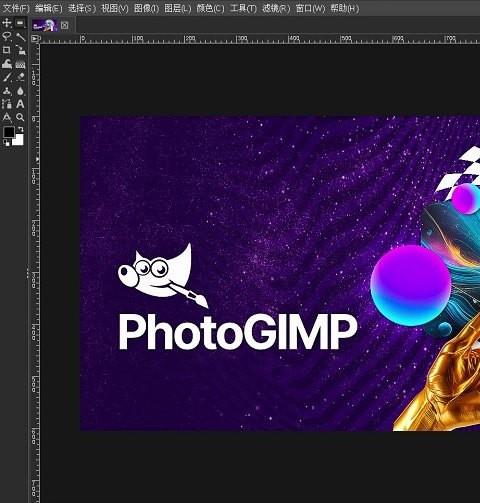Open the black foreground color swatch
The image size is (480, 503).
tap(9, 132)
